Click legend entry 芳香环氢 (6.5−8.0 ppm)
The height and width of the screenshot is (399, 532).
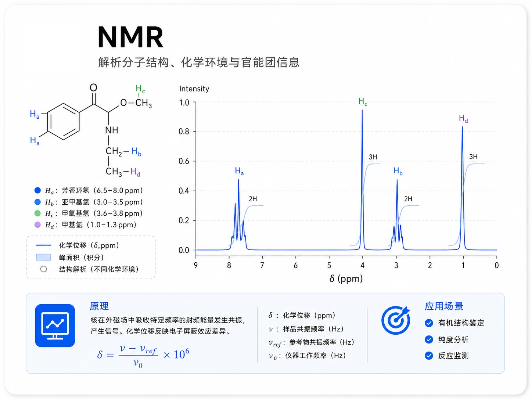click(94, 190)
